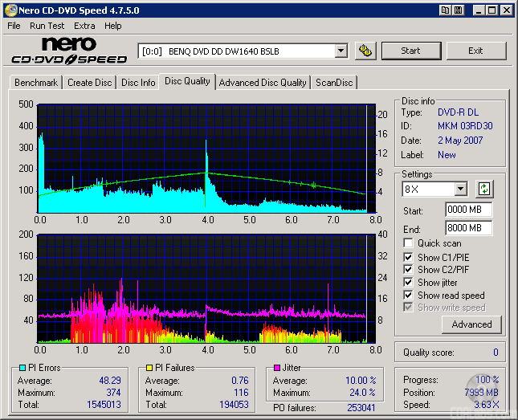This screenshot has width=518, height=420.
Task: Click the copy-to-clipboard icon in title bar
Action: point(445,10)
